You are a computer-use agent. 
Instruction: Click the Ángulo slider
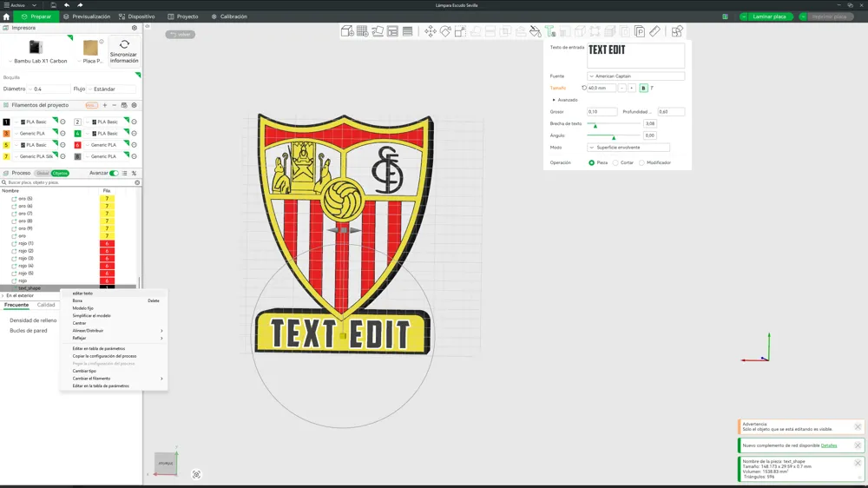[x=614, y=136]
